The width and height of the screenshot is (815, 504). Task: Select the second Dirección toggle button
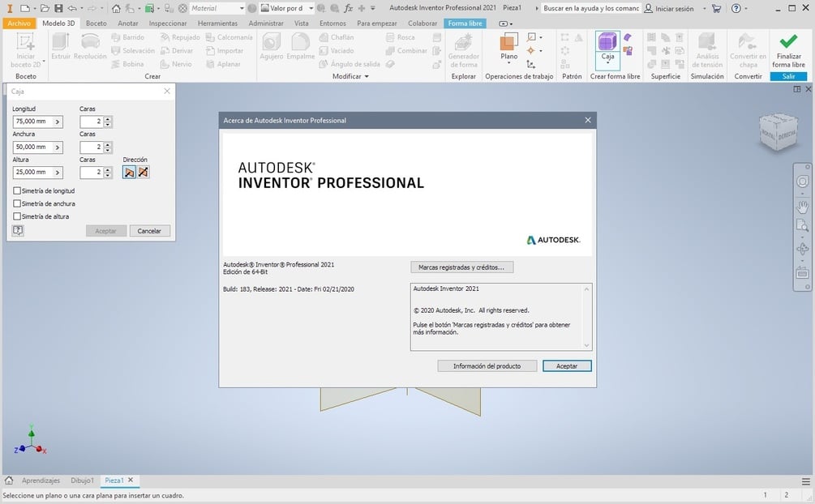(143, 172)
